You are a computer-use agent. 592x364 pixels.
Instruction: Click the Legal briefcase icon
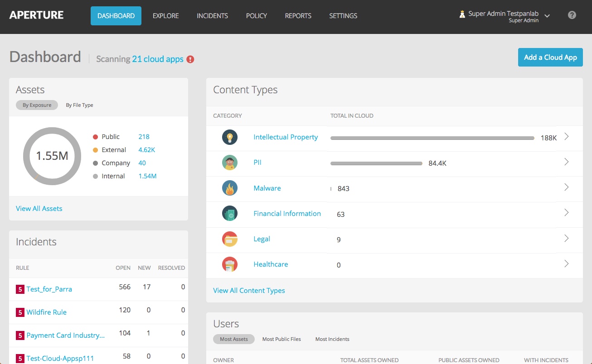tap(230, 239)
